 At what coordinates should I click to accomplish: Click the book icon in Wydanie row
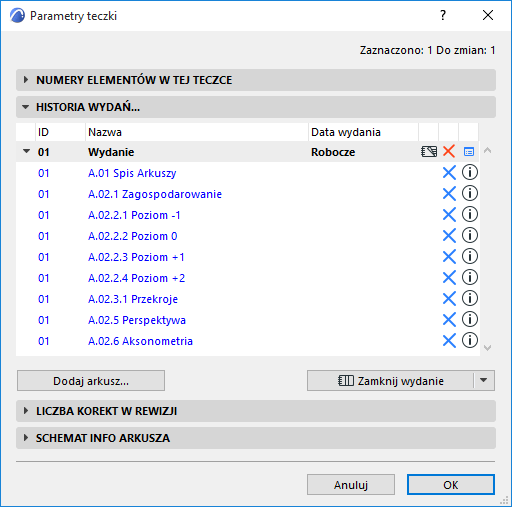point(429,152)
